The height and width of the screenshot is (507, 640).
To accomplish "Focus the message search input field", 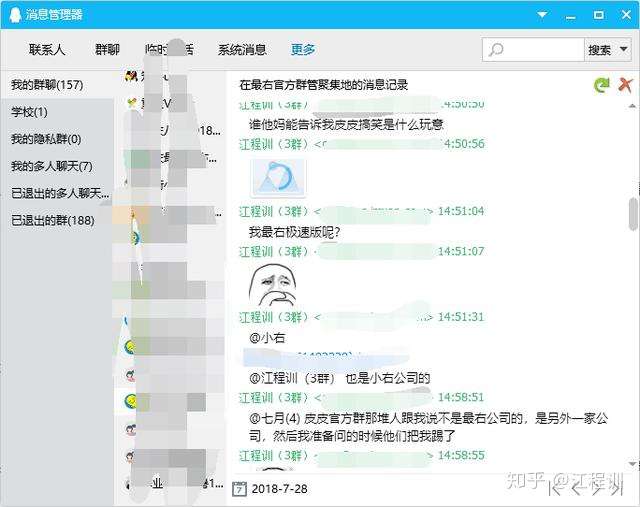I will pos(533,49).
